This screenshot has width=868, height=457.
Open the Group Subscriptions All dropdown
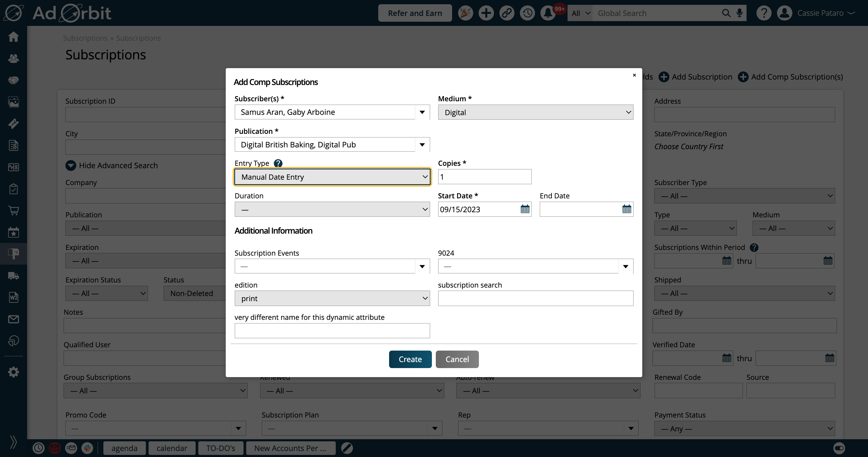tap(156, 391)
